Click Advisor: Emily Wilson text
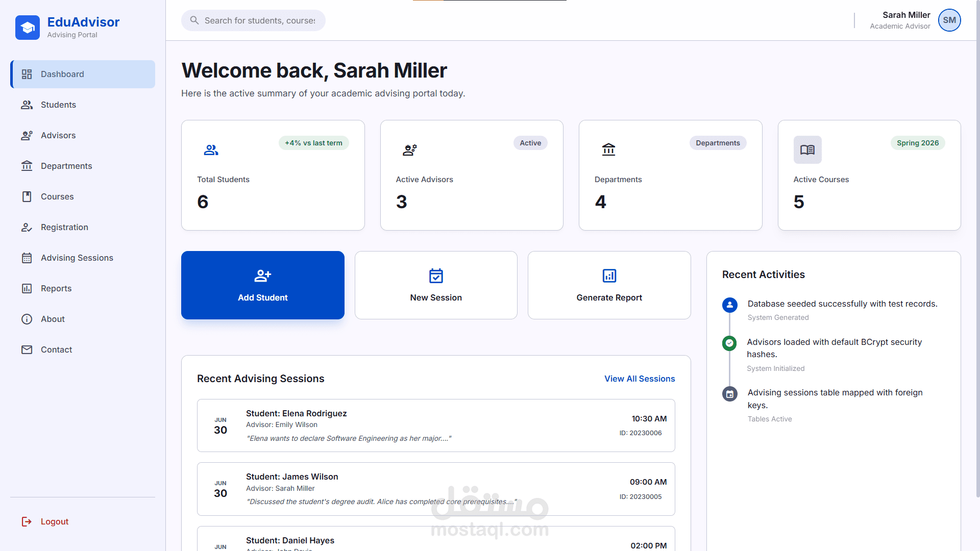This screenshot has width=980, height=551. [282, 424]
